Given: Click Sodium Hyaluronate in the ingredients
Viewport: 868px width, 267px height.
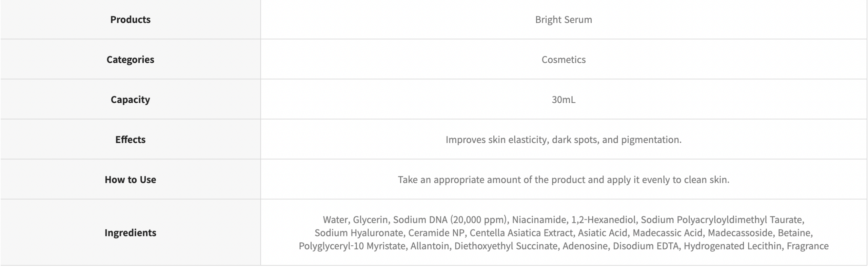Looking at the screenshot, I should 359,233.
